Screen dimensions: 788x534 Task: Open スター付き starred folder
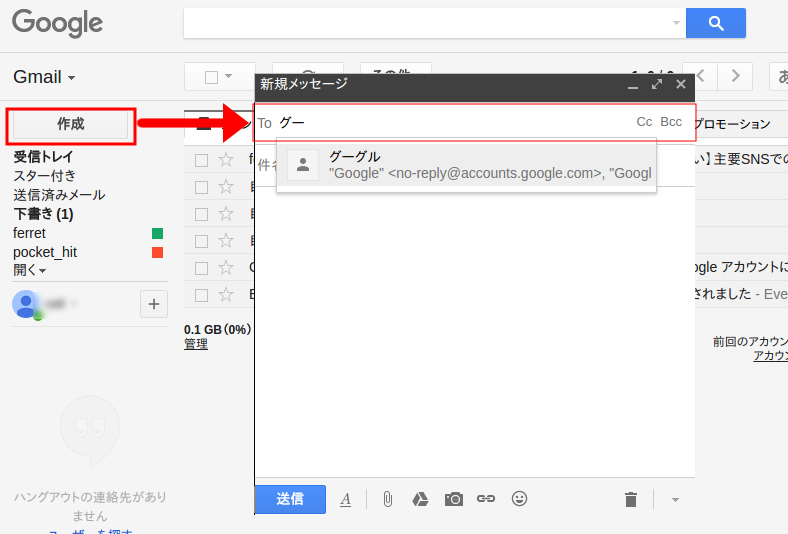coord(44,176)
